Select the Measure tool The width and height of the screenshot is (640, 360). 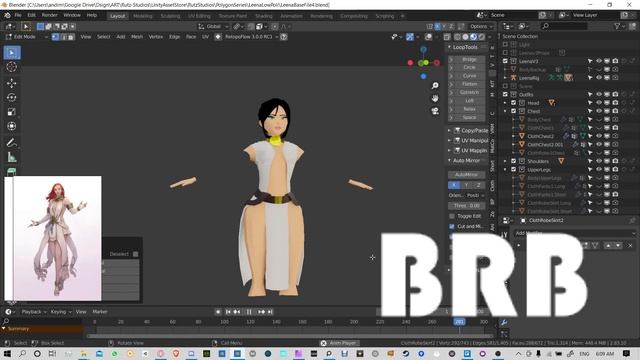pos(12,157)
